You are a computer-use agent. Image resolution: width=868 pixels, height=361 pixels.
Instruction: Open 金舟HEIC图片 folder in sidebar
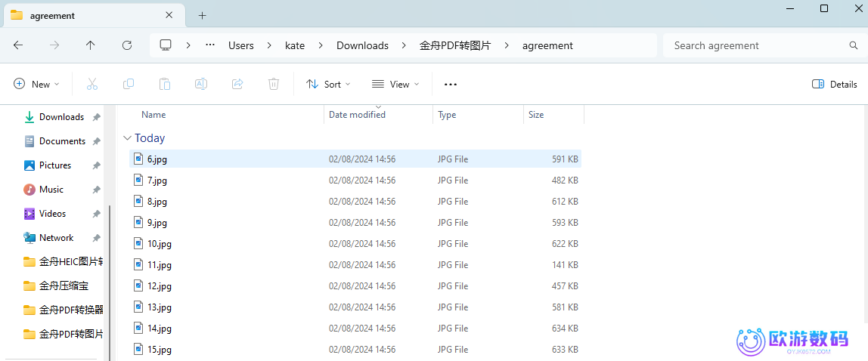tap(63, 262)
